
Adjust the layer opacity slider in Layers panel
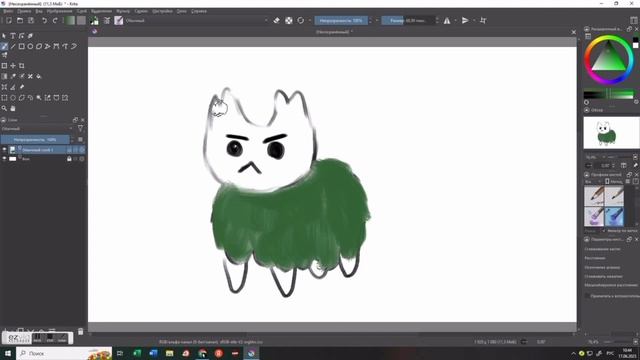tap(35, 140)
